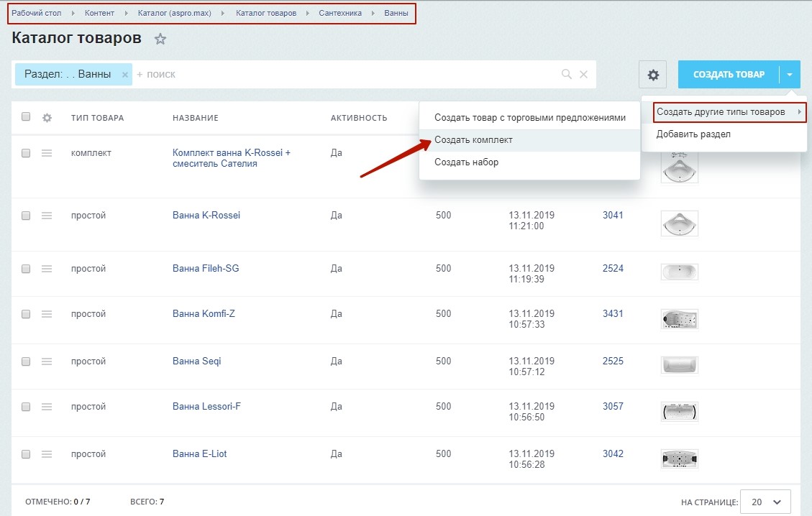Go to Контент breadcrumb
Image resolution: width=812 pixels, height=516 pixels.
coord(99,13)
